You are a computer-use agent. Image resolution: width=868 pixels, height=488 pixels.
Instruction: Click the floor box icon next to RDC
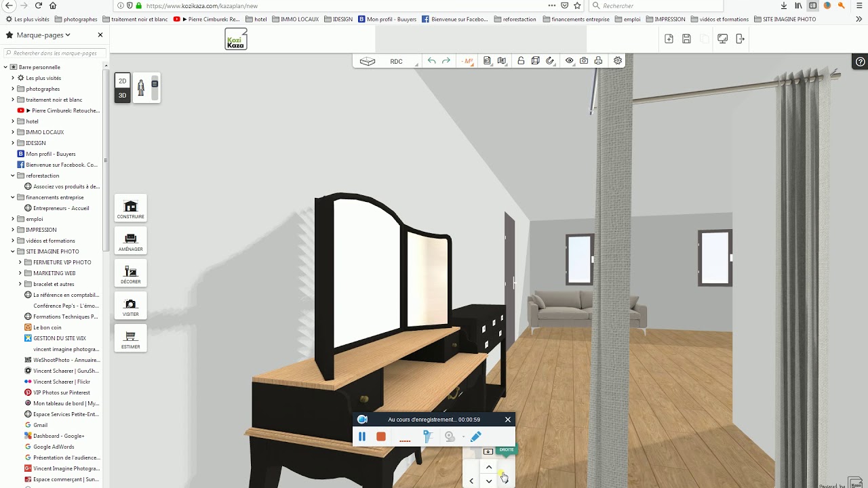click(x=368, y=61)
